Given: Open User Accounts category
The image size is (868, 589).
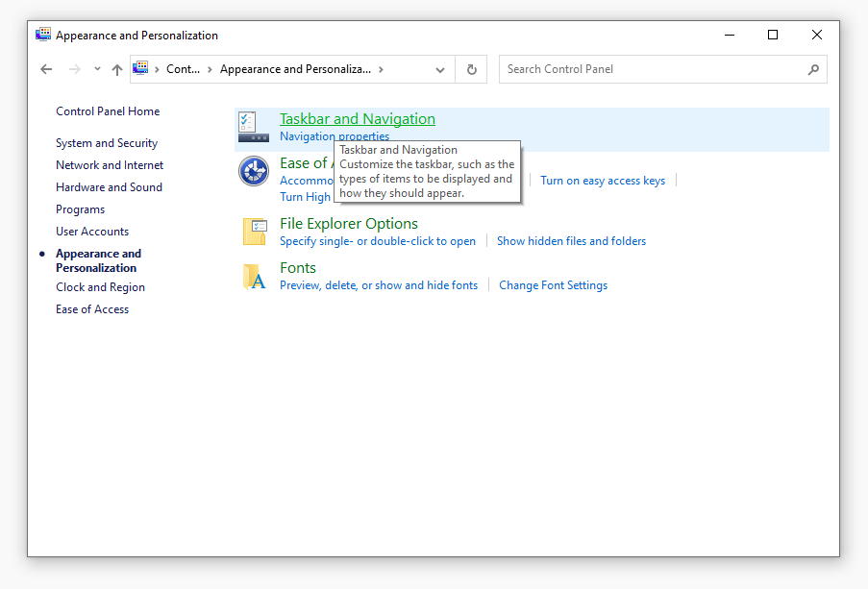Looking at the screenshot, I should [x=92, y=232].
